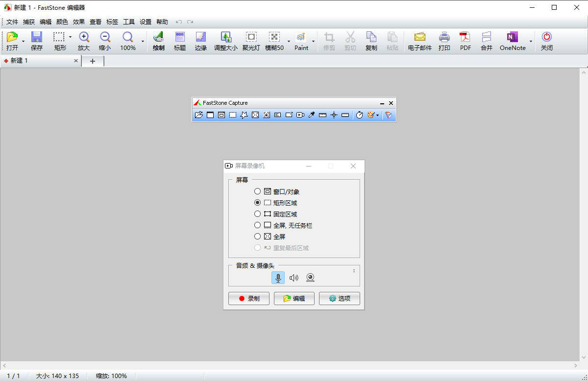This screenshot has width=588, height=381.
Task: Expand the 100% zoom dropdown arrow
Action: pos(143,42)
